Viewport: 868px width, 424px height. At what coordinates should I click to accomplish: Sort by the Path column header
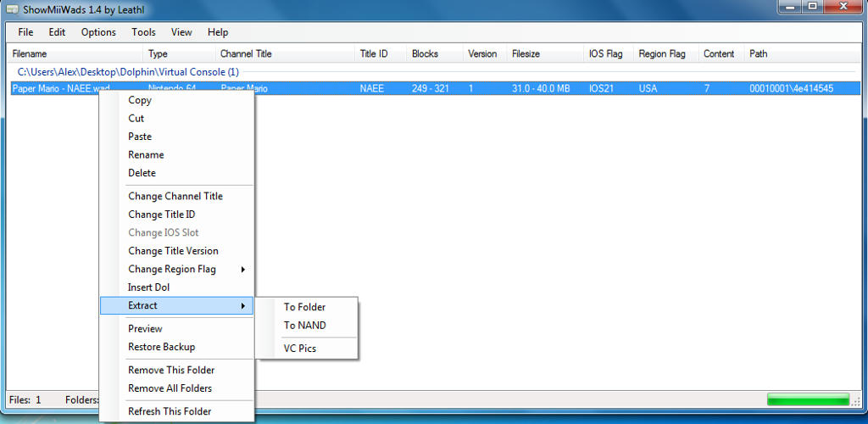click(803, 54)
